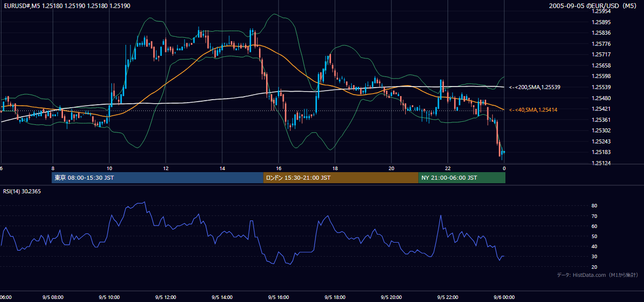This screenshot has width=644, height=302.
Task: Click RSI scale value 40
Action: pos(594,246)
